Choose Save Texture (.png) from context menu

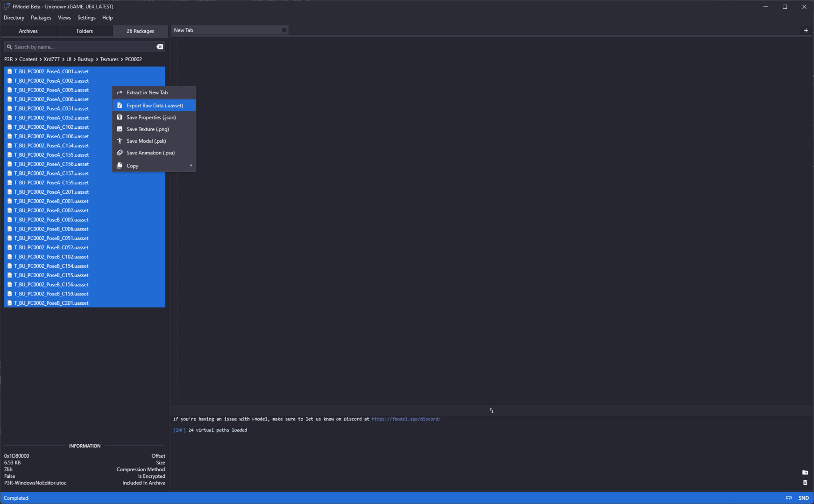[154, 129]
